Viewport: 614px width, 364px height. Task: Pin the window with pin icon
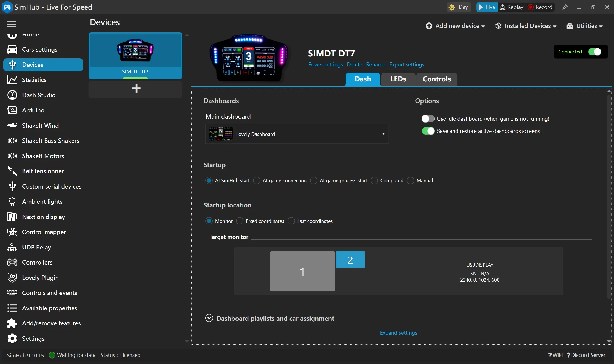[x=565, y=7]
